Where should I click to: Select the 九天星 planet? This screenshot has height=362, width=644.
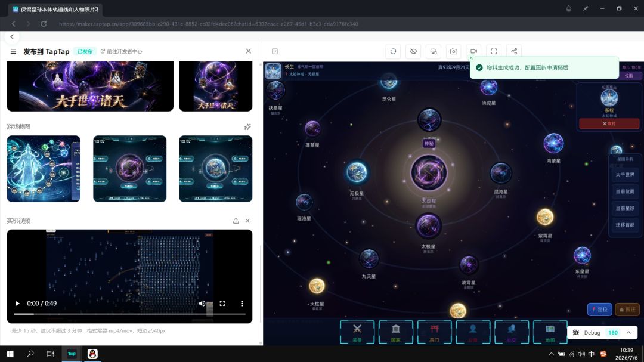(x=369, y=259)
